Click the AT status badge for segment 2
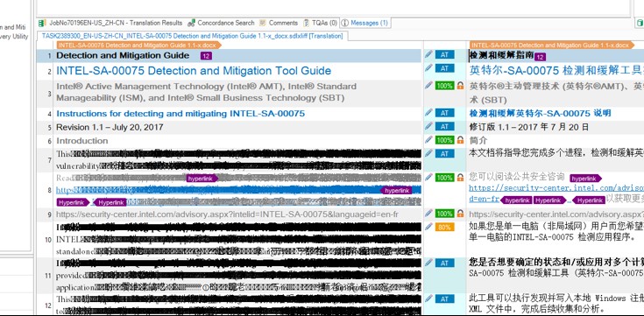 pos(444,68)
